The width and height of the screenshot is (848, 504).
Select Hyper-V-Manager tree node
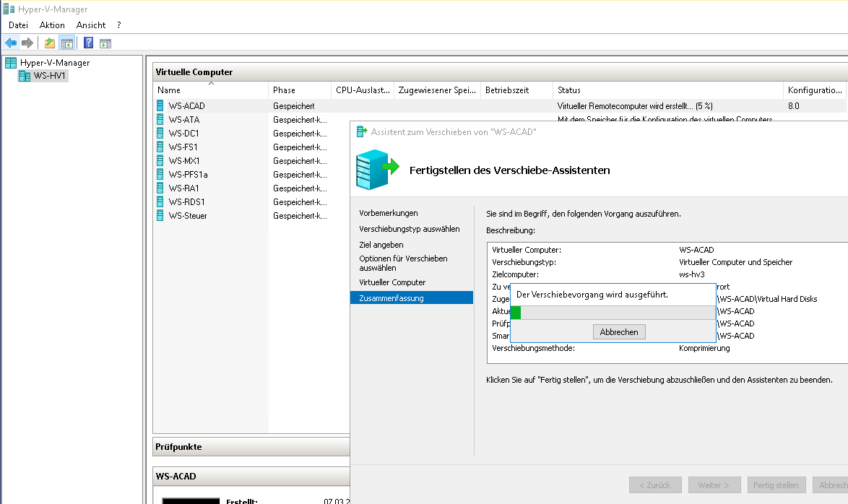click(55, 63)
